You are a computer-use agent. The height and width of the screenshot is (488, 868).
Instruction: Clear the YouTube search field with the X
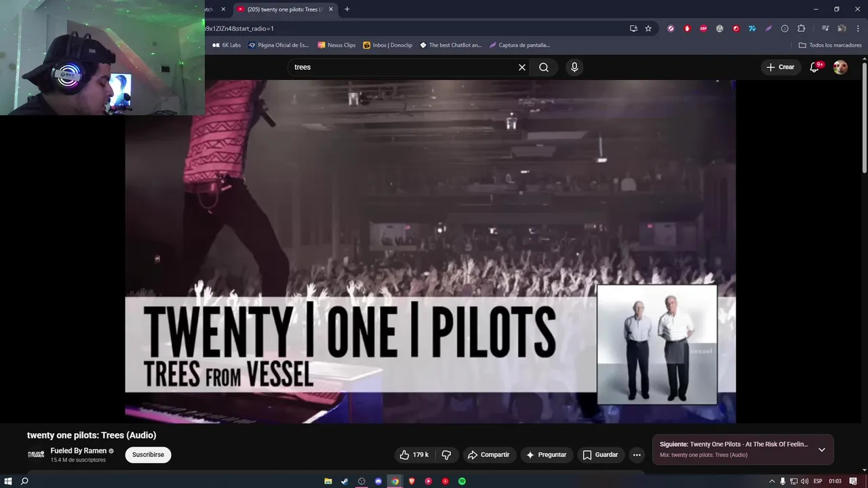(522, 67)
